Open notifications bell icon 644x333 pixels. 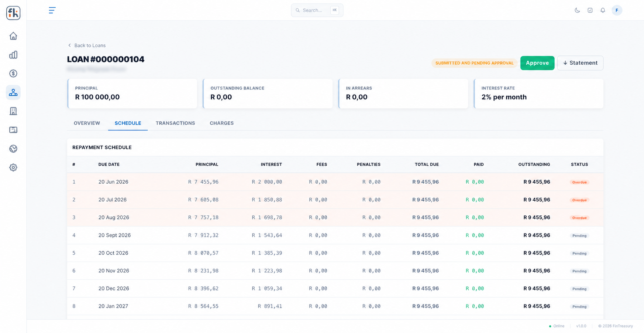603,10
